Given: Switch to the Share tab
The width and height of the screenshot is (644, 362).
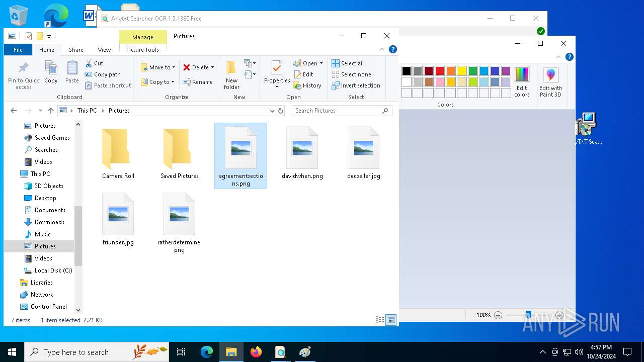Looking at the screenshot, I should tap(76, 50).
